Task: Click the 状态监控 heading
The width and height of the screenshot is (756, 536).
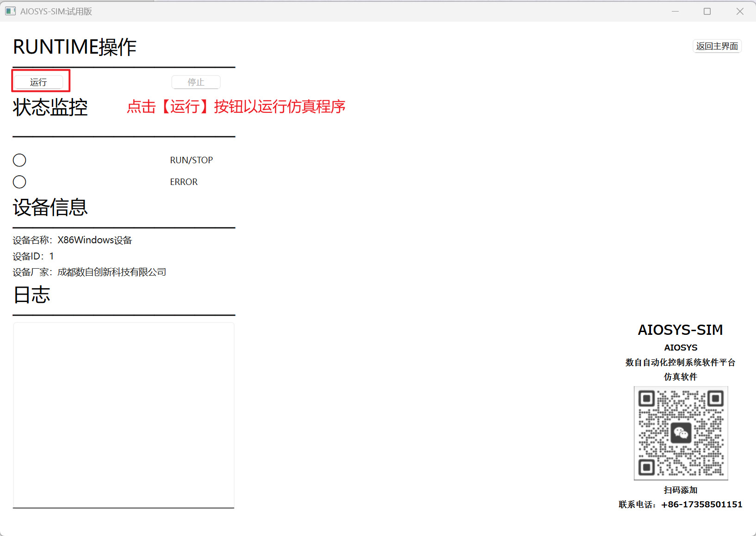Action: click(x=50, y=107)
